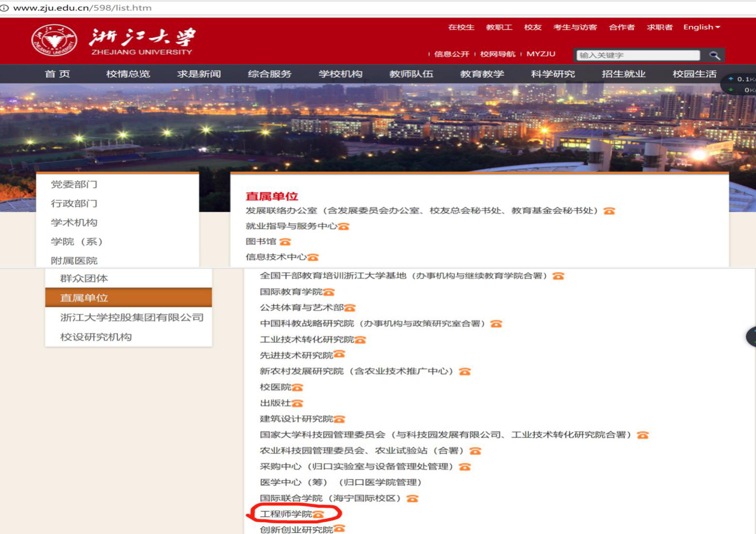Open the 出版社 link
This screenshot has height=534, width=756.
(x=276, y=403)
